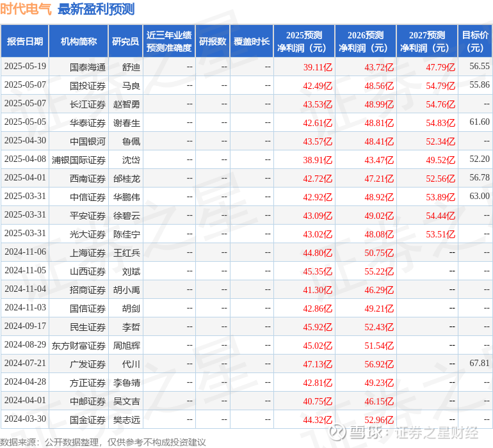Select the 研报数 column header

coord(213,42)
